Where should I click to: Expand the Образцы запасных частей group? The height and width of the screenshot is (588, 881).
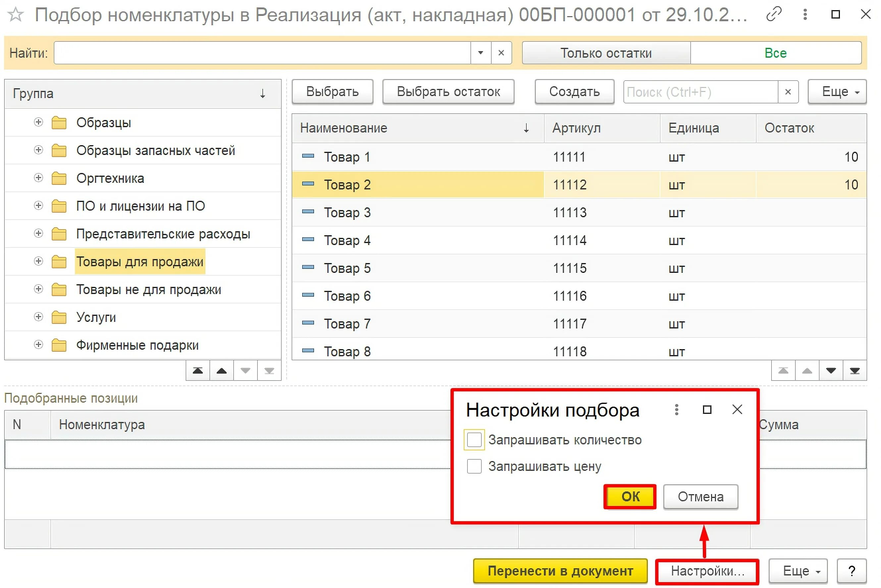pyautogui.click(x=39, y=151)
